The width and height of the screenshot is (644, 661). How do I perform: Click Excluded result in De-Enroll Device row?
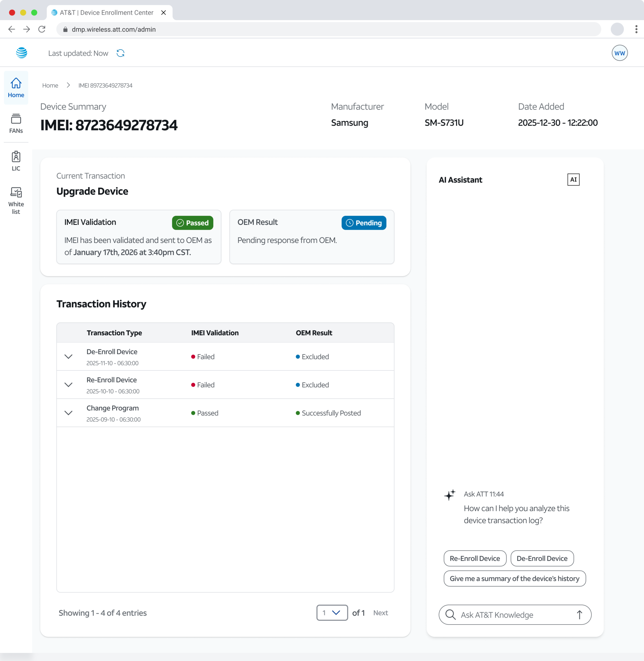tap(312, 357)
